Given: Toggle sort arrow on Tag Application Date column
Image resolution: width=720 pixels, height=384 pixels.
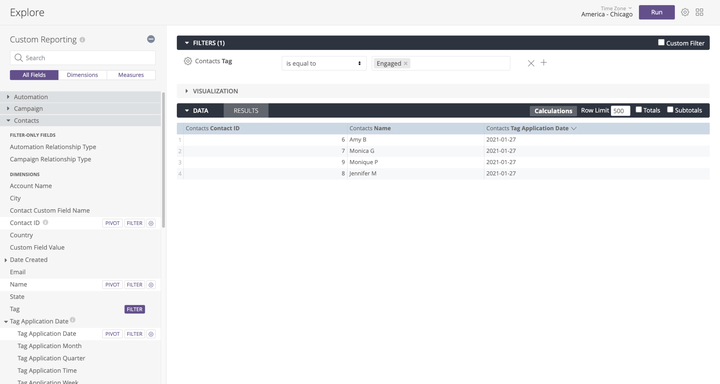Looking at the screenshot, I should tap(574, 129).
